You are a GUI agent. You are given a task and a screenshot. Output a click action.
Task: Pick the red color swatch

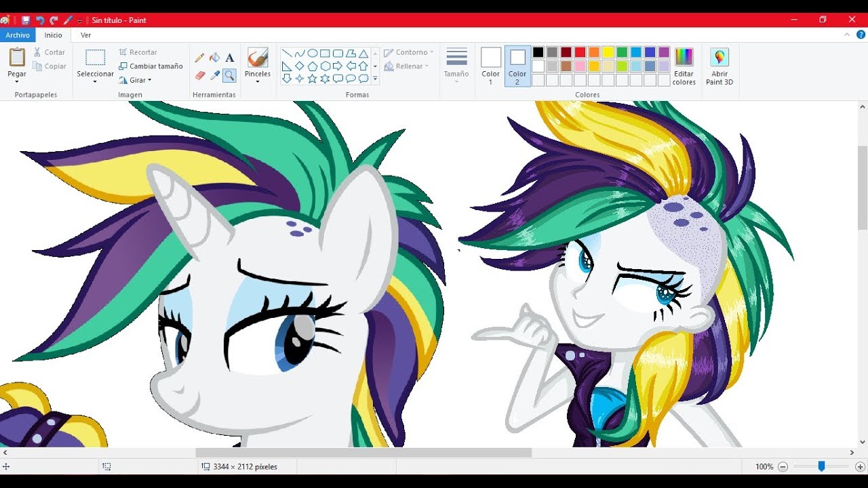[580, 52]
